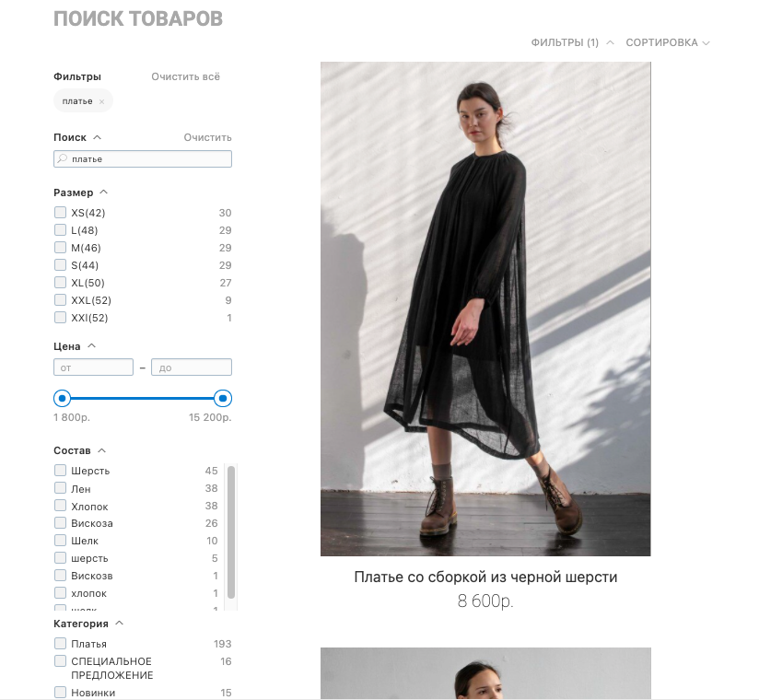The image size is (759, 700).
Task: Click the search magnifier icon in Поиск field
Action: (63, 158)
